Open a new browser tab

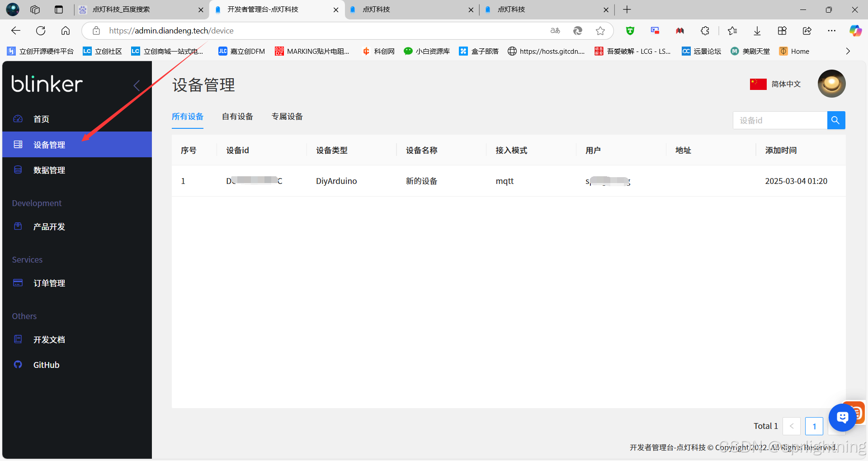coord(627,9)
